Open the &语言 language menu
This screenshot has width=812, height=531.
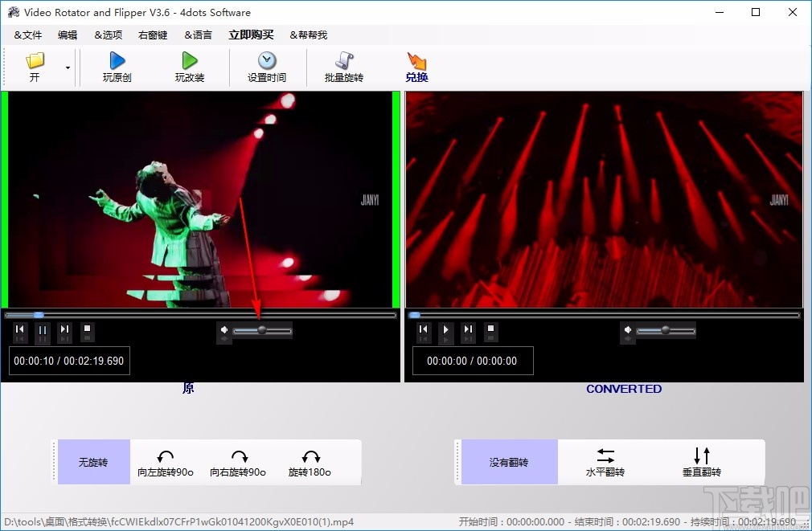(x=198, y=35)
